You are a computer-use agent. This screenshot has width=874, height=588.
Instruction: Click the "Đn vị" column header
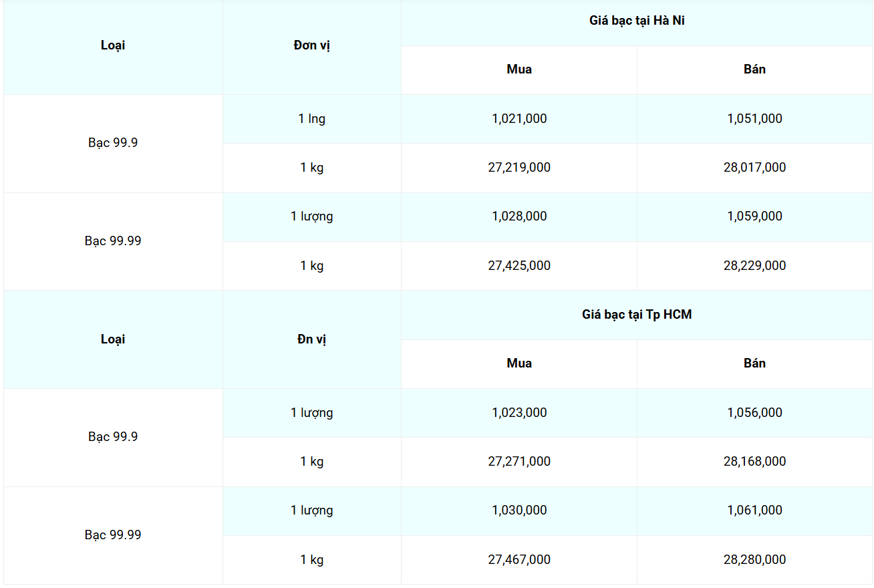pyautogui.click(x=311, y=339)
